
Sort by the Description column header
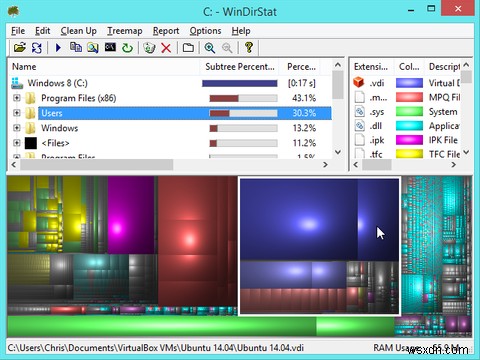[444, 67]
